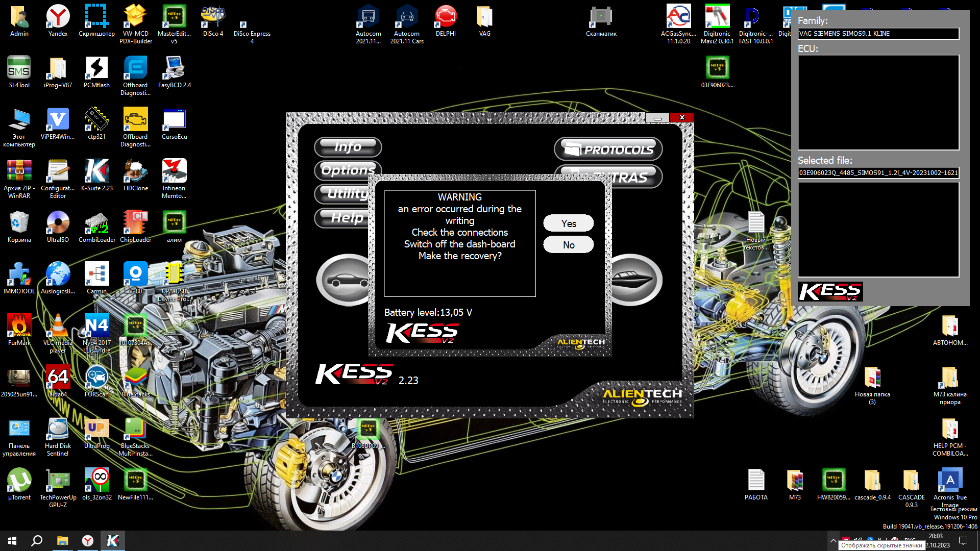Show hidden tray icons chevron

(833, 540)
